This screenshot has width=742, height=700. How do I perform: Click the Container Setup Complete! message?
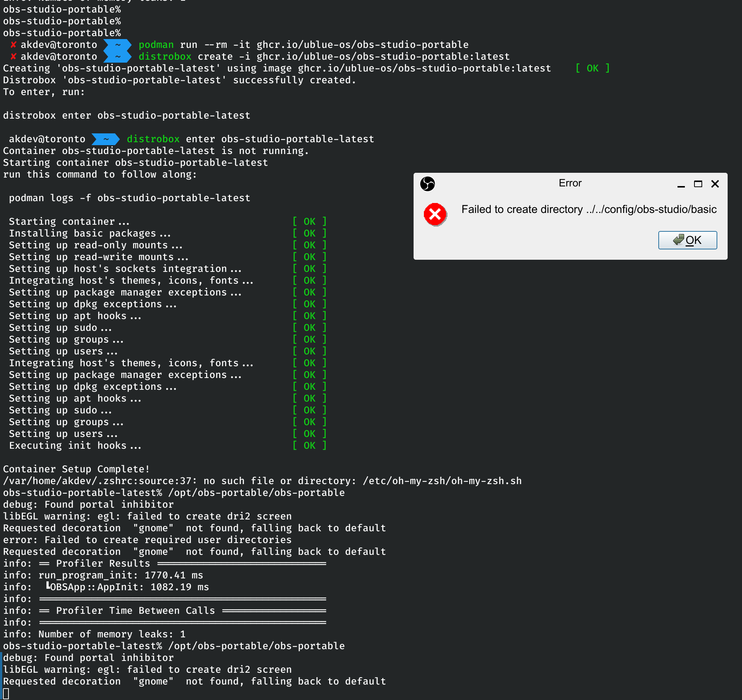click(76, 469)
